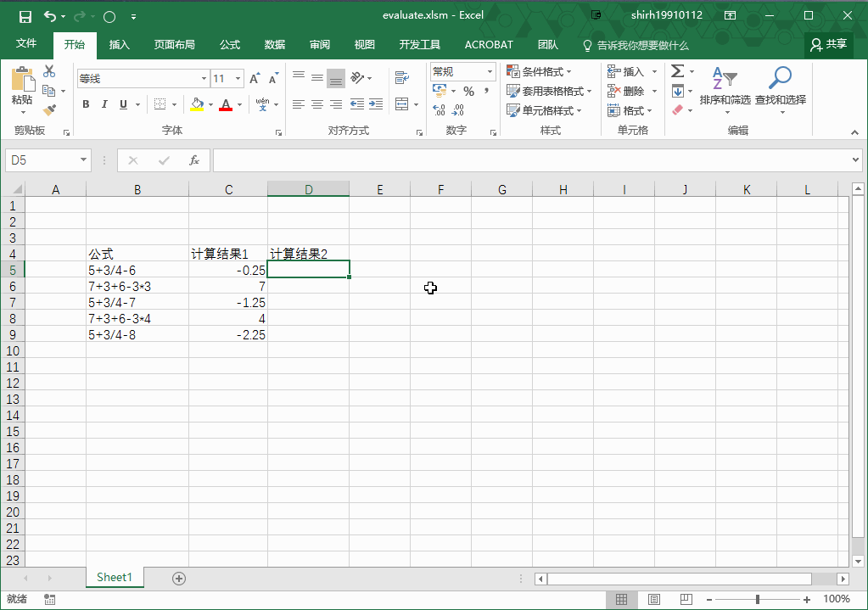Toggle Bold formatting
This screenshot has width=868, height=610.
point(86,104)
